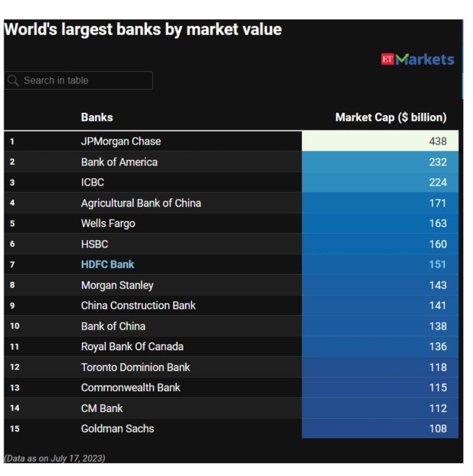Click the Market Cap ($ billion) header
This screenshot has height=476, width=473.
[x=391, y=118]
